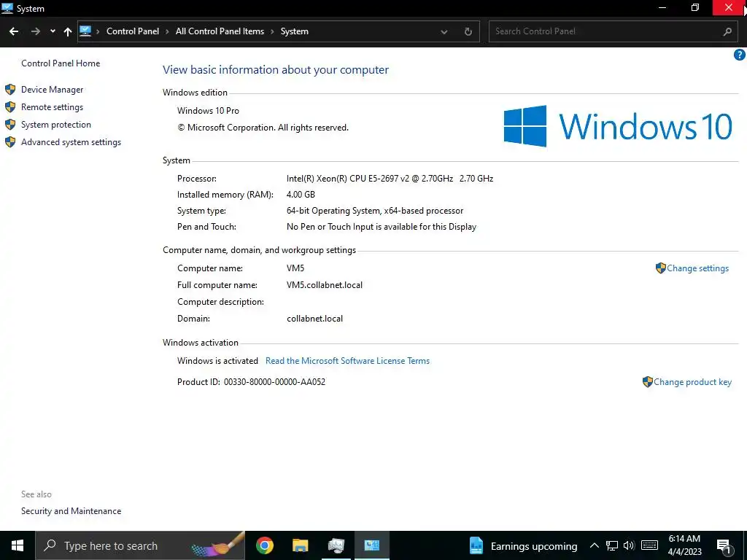Image resolution: width=747 pixels, height=560 pixels.
Task: Open File Explorer from the taskbar
Action: point(300,545)
